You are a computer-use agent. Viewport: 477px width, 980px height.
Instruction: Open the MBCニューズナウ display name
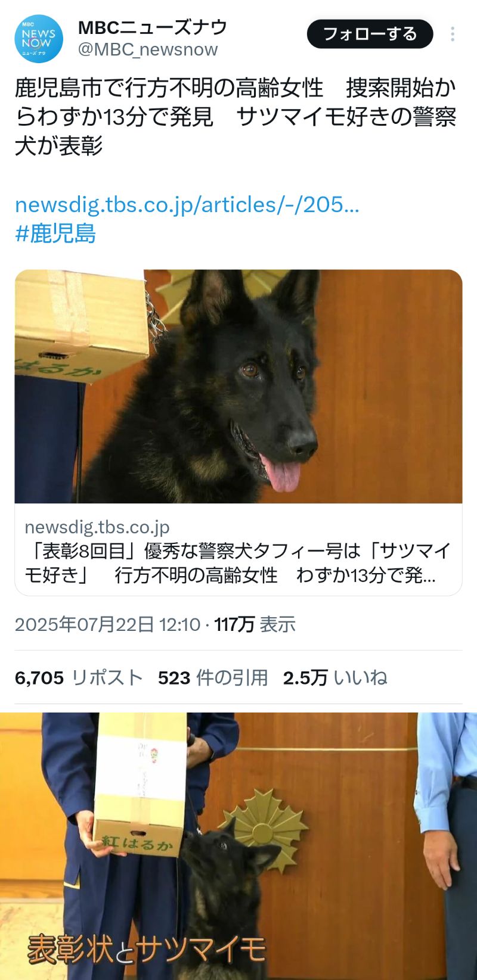pos(153,27)
